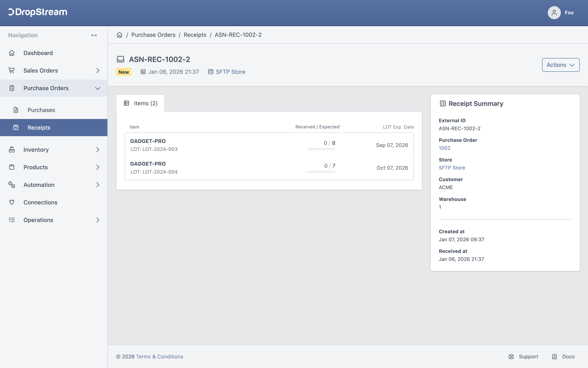Click the 0 / 8 received count
Viewport: 588px width, 368px height.
(x=330, y=143)
